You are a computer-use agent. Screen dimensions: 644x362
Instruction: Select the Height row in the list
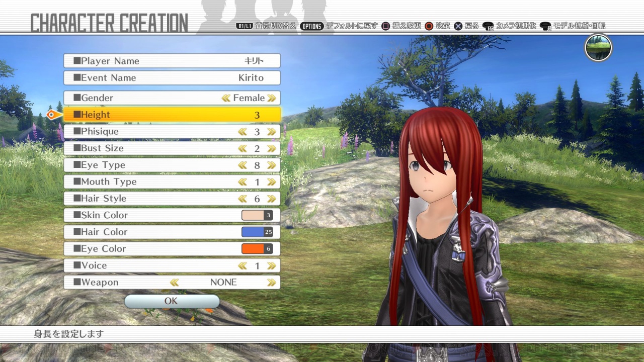pyautogui.click(x=172, y=115)
